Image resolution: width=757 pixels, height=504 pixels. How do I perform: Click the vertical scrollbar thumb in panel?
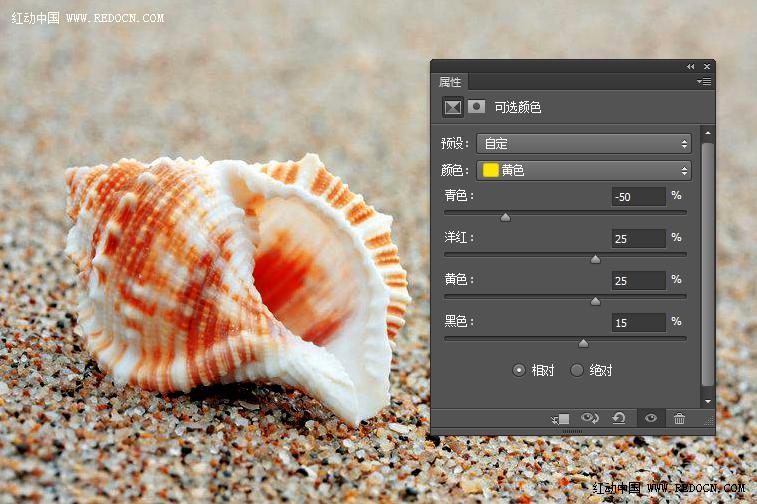(707, 264)
